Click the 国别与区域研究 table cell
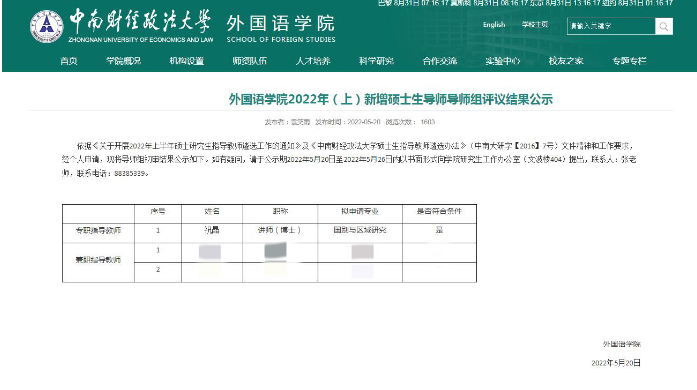The width and height of the screenshot is (697, 390). [x=360, y=230]
